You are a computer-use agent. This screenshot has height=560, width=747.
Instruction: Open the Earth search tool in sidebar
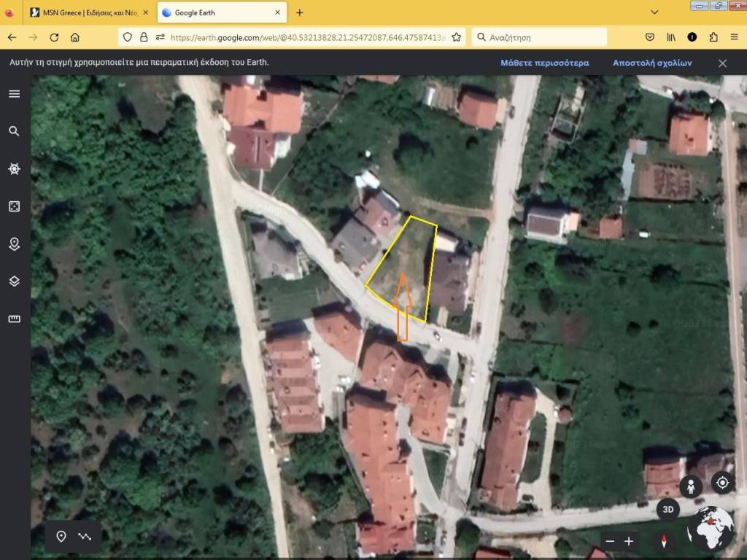click(x=14, y=131)
